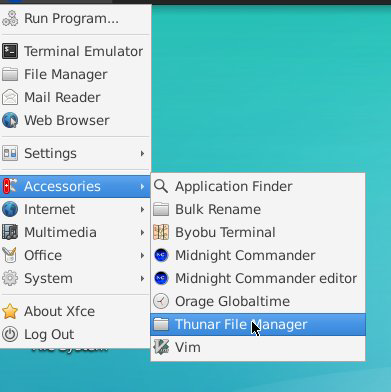The width and height of the screenshot is (391, 392).
Task: Click the Run Program gears icon
Action: tap(10, 19)
